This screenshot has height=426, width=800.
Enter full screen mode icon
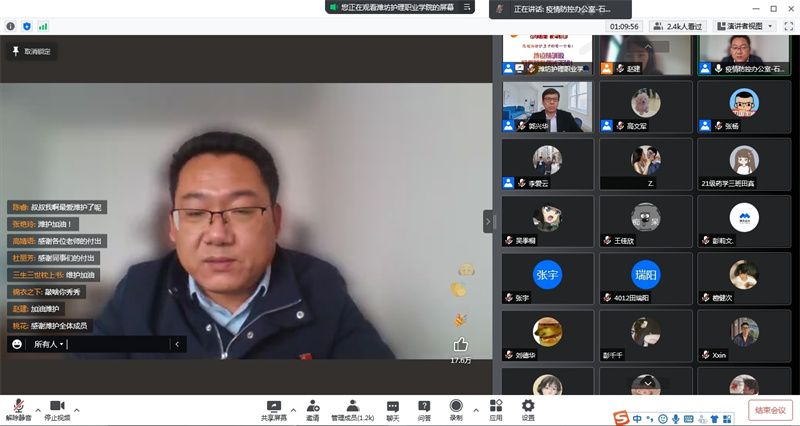(x=788, y=26)
